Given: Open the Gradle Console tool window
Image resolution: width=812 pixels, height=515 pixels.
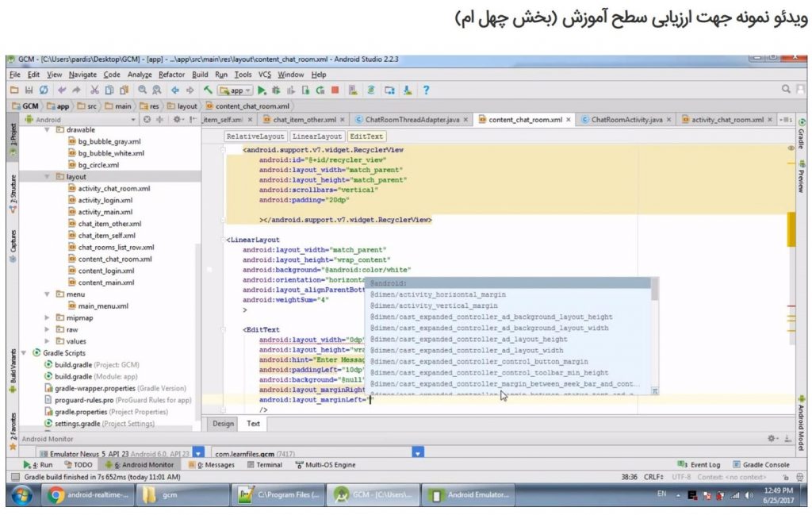Looking at the screenshot, I should coord(760,465).
